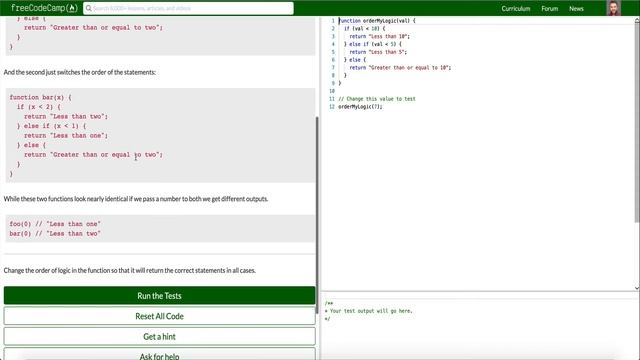Click the Get a hint button

point(160,336)
